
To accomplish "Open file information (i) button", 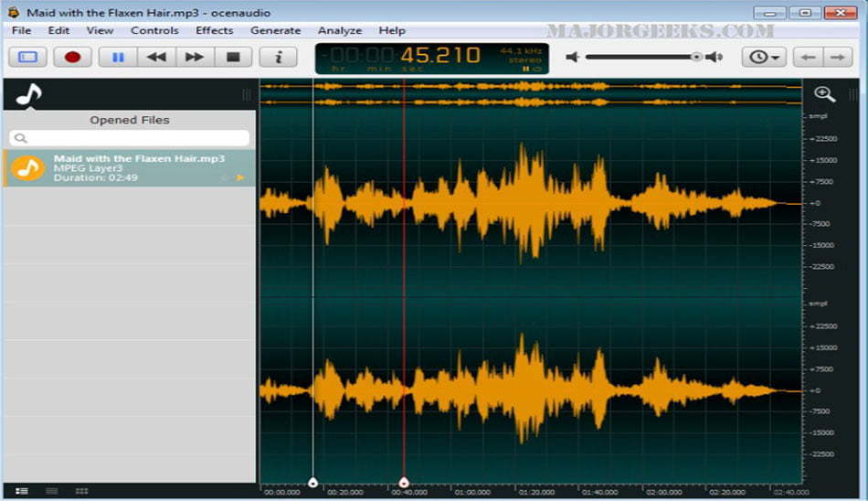I will (279, 57).
